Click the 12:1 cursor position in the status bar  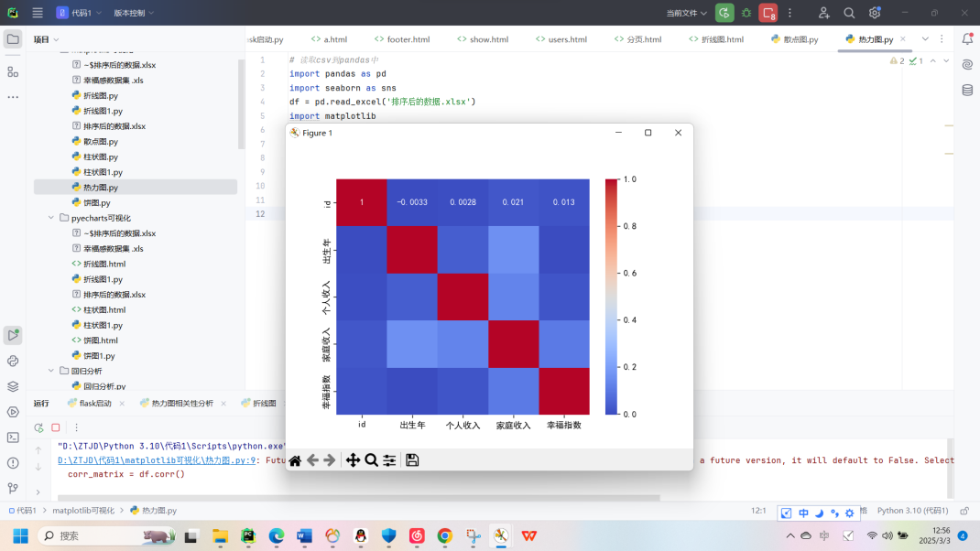coord(758,511)
